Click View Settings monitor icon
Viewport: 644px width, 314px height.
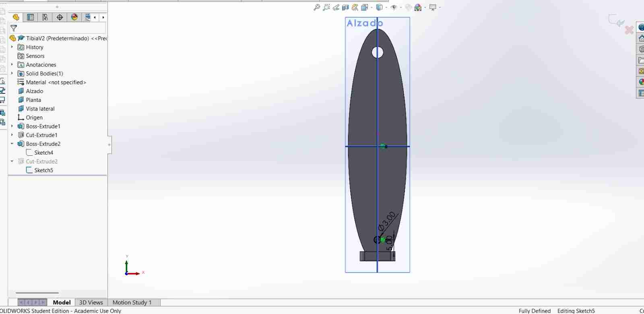tap(433, 7)
